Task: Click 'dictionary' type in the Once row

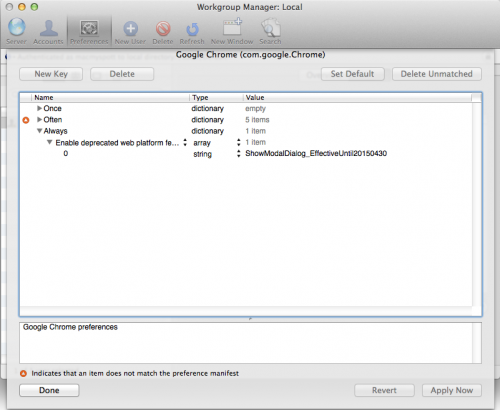Action: (207, 109)
